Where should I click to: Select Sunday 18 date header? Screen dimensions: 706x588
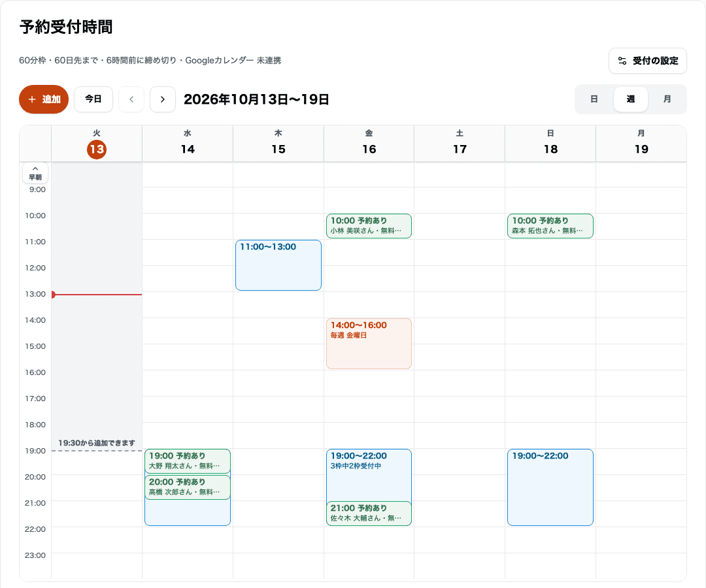click(x=550, y=144)
